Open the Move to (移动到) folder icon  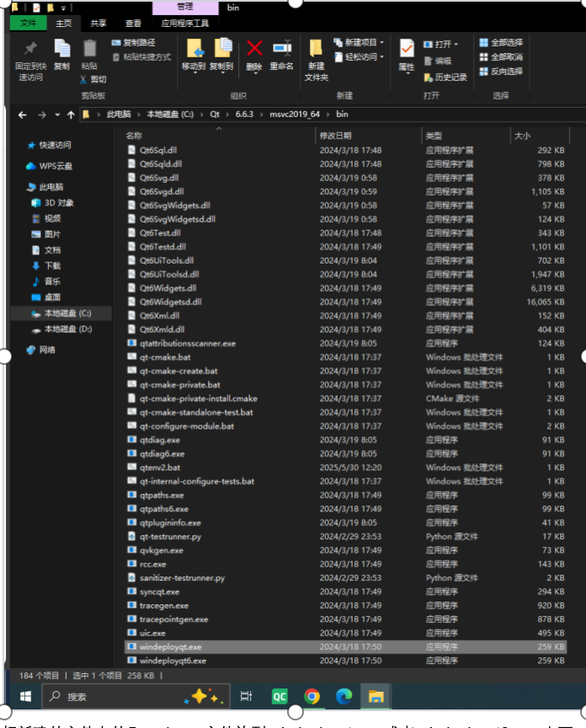pos(194,48)
